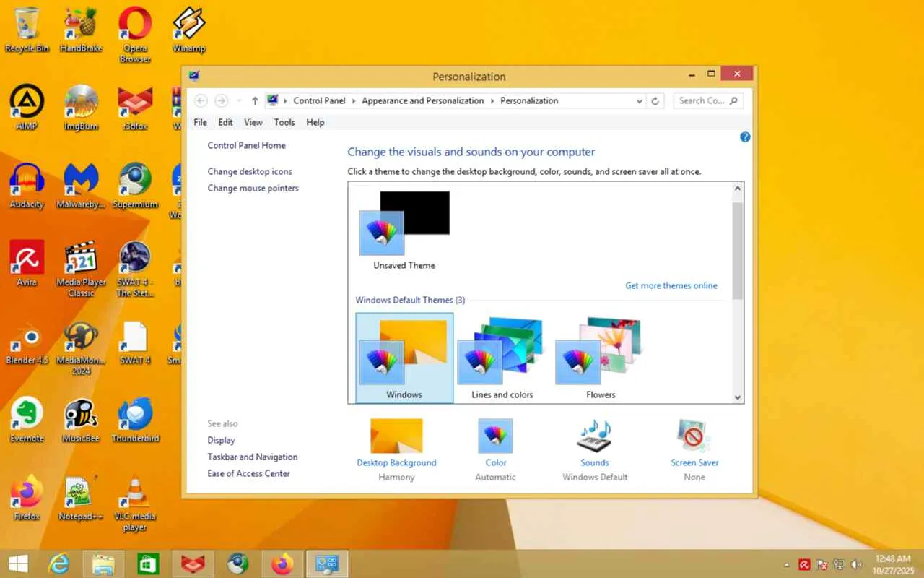Screen dimensions: 924x578
Task: Expand the address bar previous locations dropdown
Action: tap(640, 101)
